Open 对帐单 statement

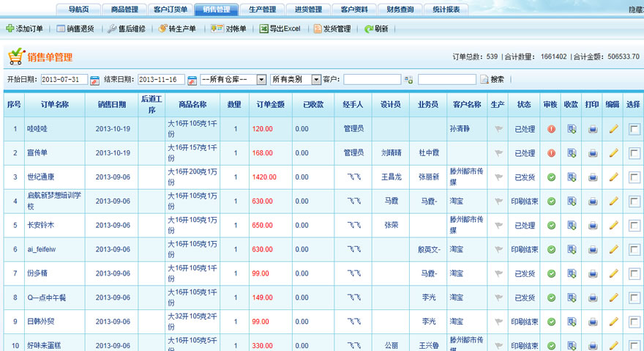tap(228, 29)
